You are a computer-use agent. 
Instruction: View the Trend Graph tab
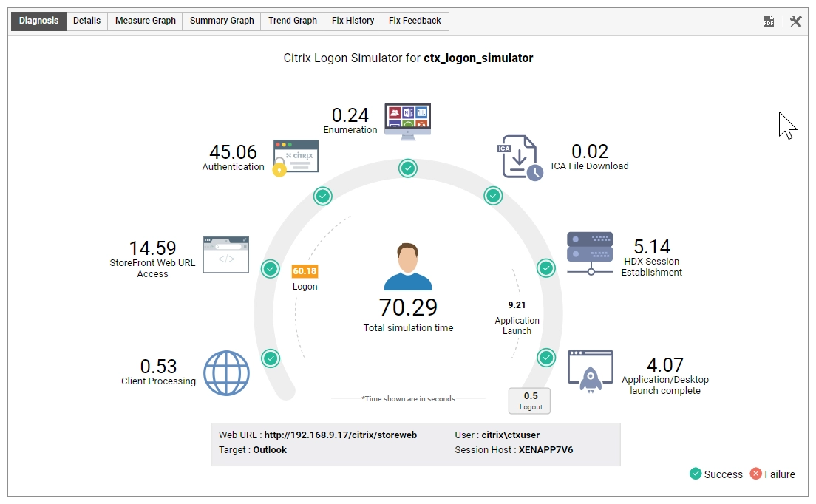click(x=293, y=21)
